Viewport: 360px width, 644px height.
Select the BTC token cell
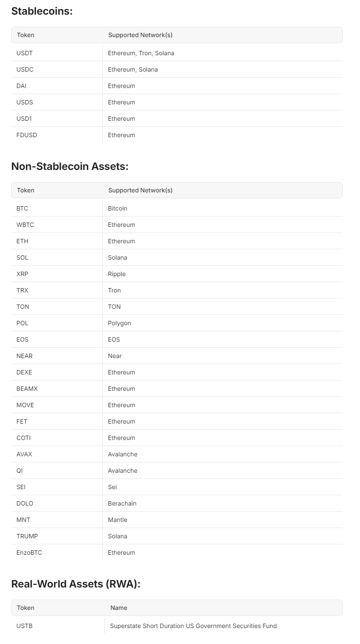coord(57,208)
